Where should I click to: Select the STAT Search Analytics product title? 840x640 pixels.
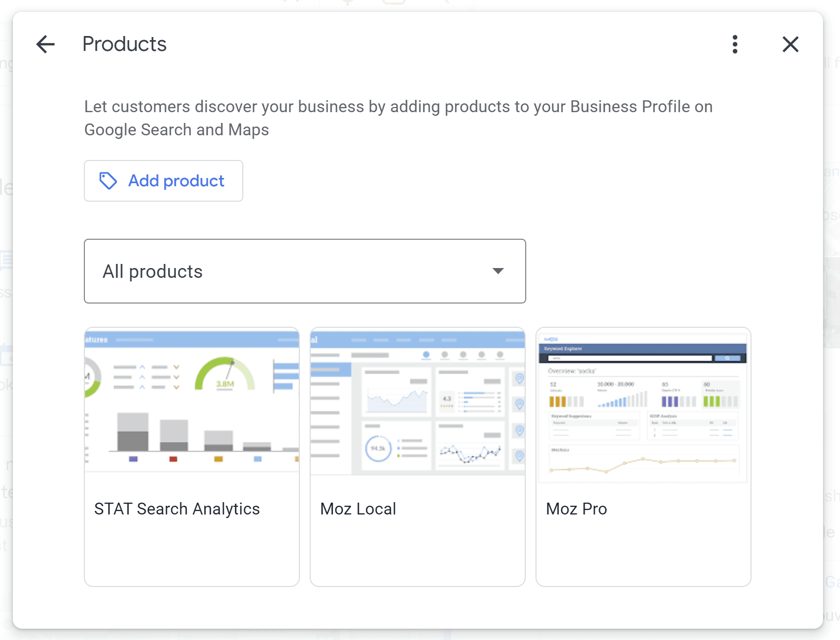tap(177, 509)
